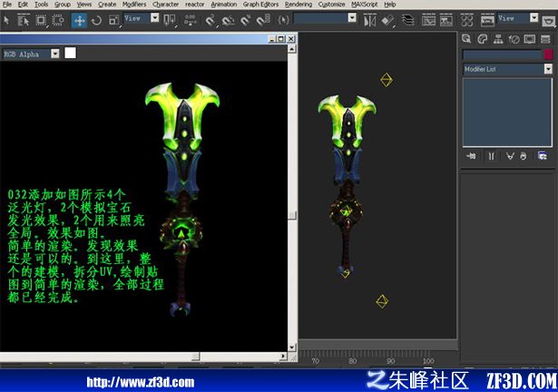Activate the Select and Scale tool
Screen dimensions: 558x392
point(114,20)
